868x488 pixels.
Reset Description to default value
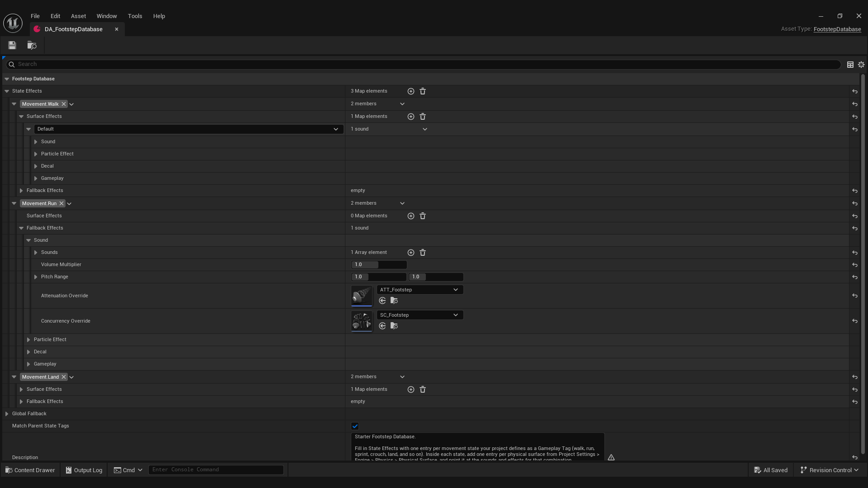(x=855, y=457)
